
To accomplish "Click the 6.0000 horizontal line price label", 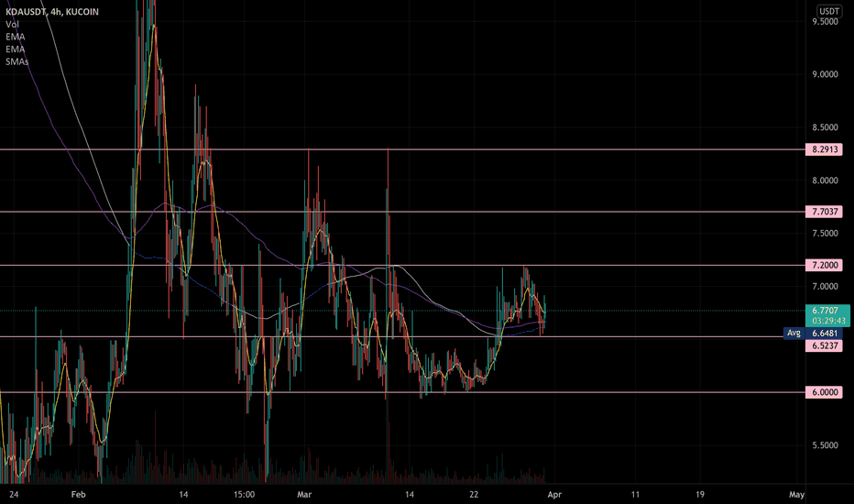I will 824,392.
